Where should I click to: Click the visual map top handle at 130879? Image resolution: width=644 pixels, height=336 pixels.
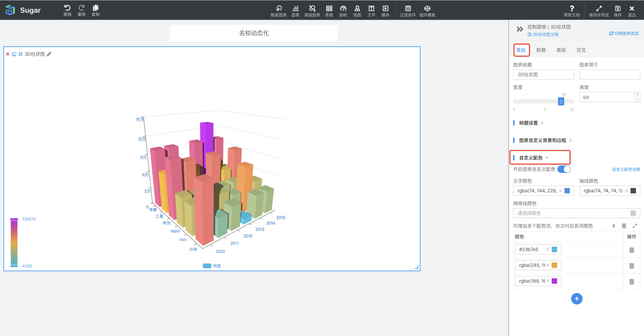[x=14, y=219]
